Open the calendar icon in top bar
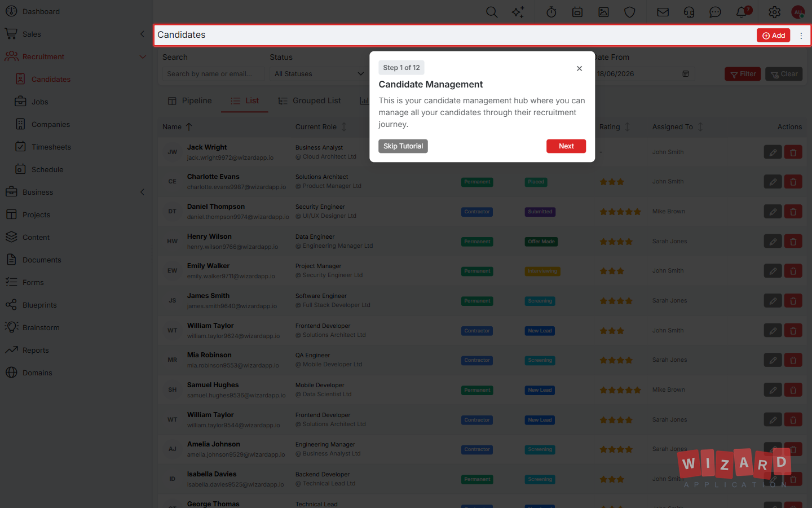 (x=577, y=12)
